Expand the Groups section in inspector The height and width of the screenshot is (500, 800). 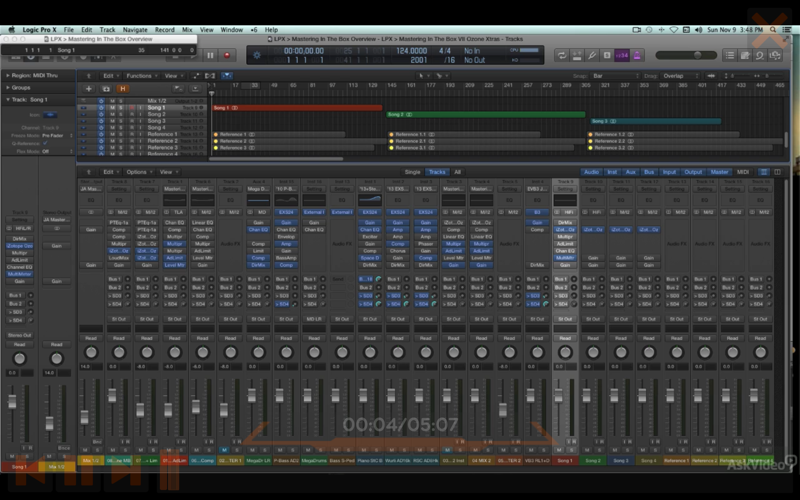20,87
